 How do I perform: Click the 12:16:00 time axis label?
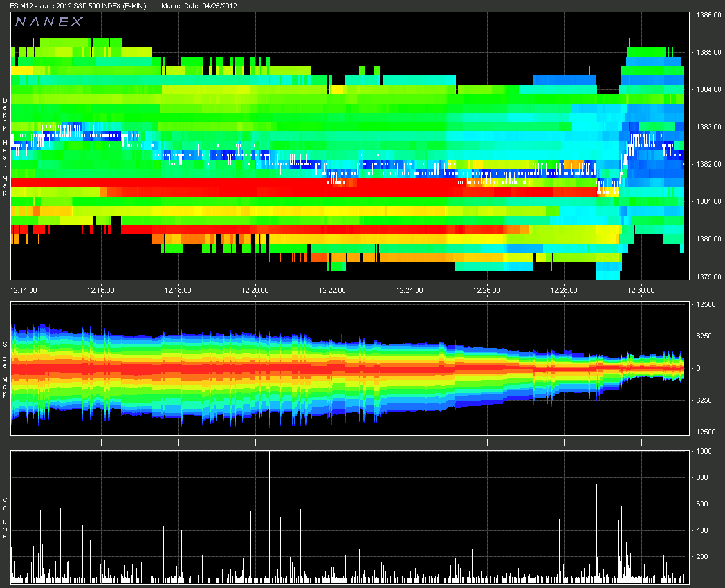100,290
